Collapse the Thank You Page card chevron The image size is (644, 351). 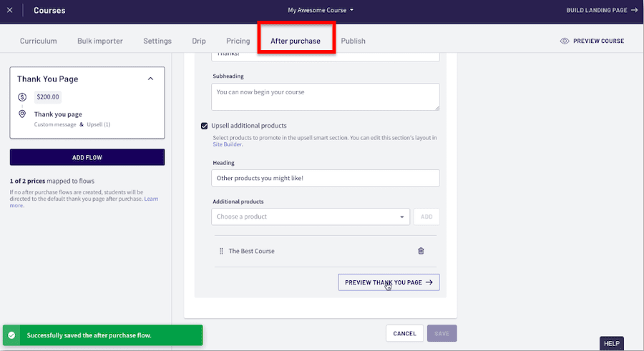[x=150, y=79]
